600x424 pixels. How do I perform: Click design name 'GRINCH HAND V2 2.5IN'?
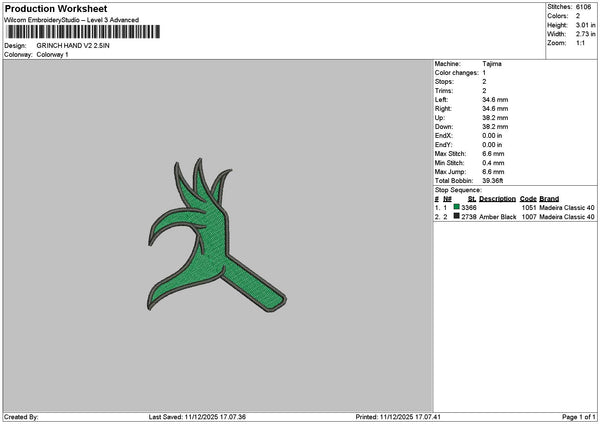pyautogui.click(x=73, y=46)
